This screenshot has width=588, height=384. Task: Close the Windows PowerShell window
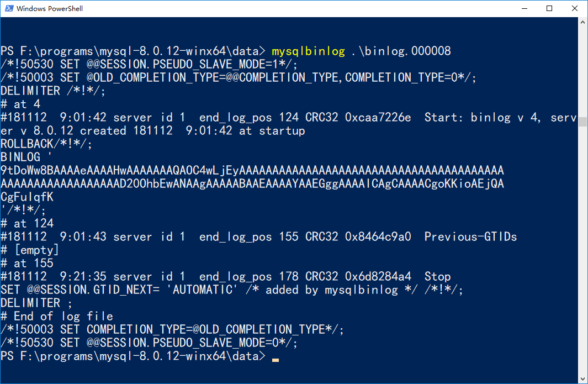click(575, 9)
